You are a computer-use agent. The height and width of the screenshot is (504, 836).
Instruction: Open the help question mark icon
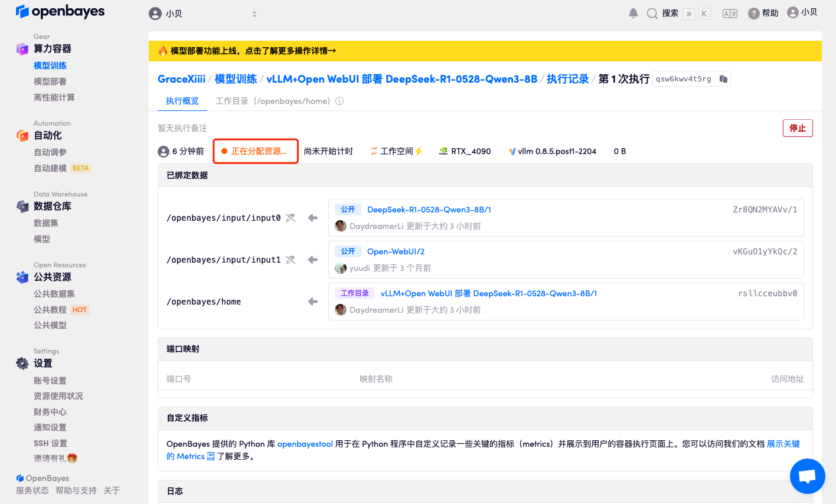[753, 14]
